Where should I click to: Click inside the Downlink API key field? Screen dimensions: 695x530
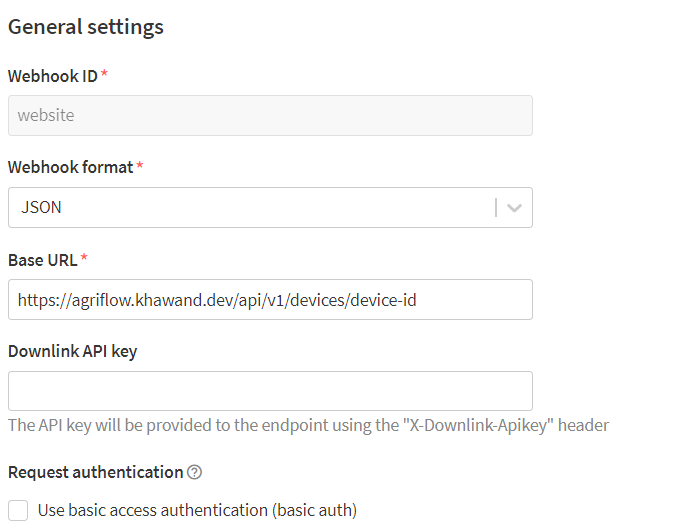coord(270,391)
